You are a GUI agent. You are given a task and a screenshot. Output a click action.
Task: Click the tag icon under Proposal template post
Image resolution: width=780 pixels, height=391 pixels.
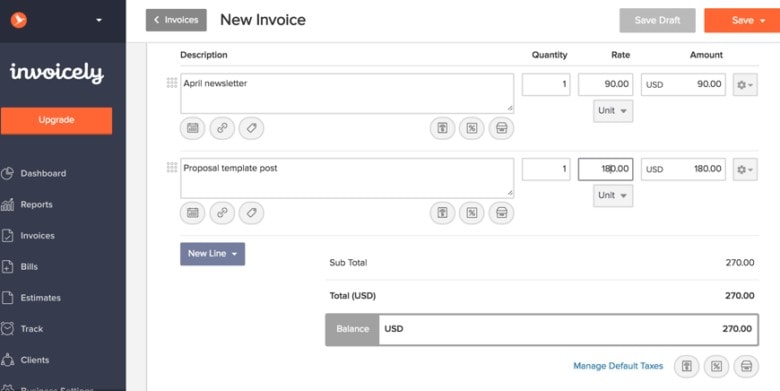251,213
